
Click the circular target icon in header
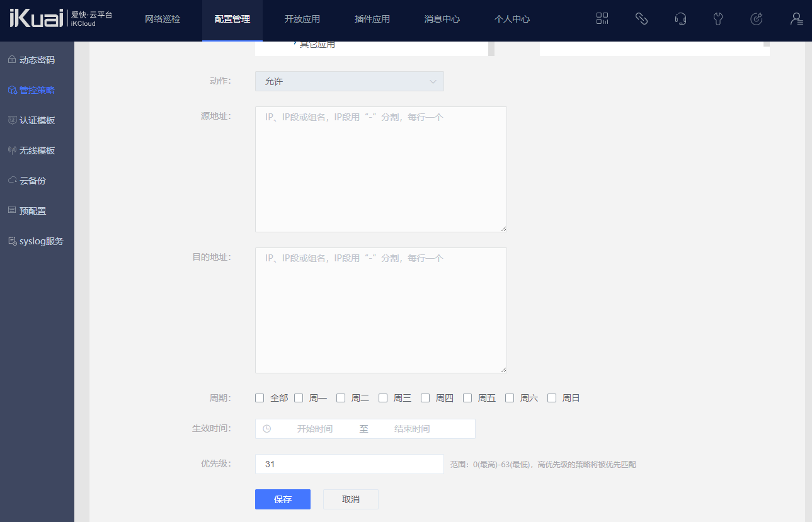[757, 19]
